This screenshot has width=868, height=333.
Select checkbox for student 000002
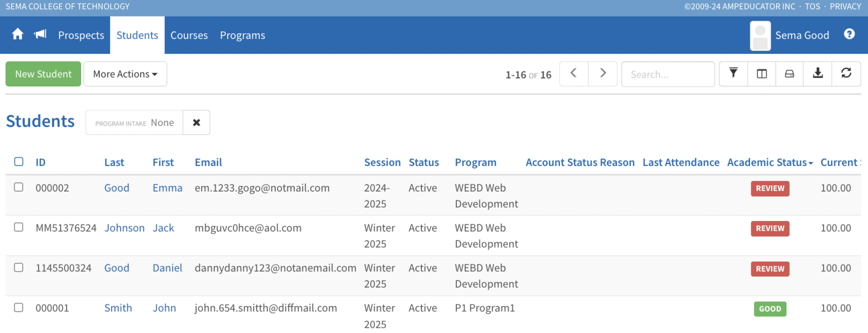19,188
